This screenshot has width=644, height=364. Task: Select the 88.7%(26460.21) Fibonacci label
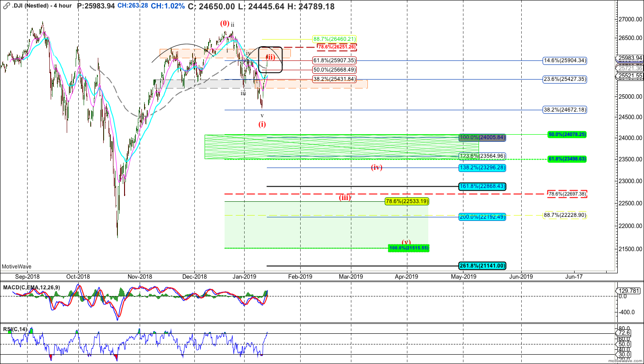pos(334,39)
